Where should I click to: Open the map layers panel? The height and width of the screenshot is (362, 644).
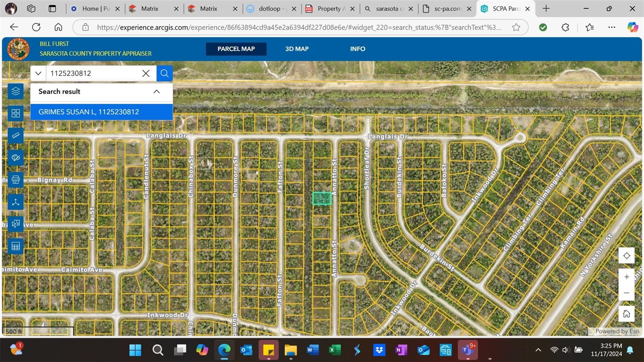tap(16, 91)
